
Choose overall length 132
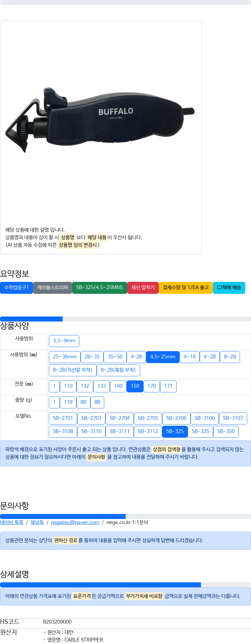tap(85, 386)
